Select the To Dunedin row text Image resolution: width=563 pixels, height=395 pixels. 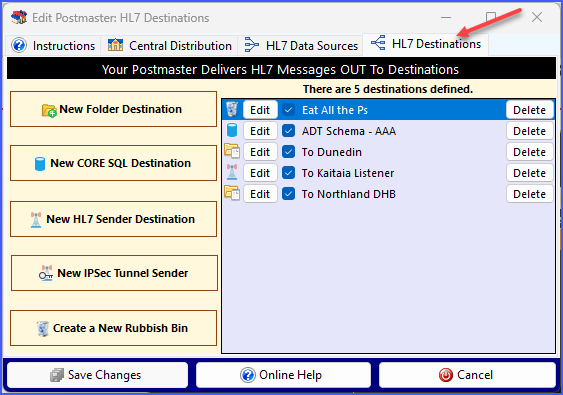(331, 152)
